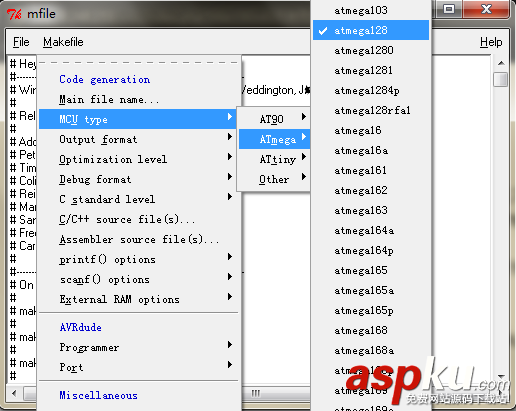Image resolution: width=516 pixels, height=411 pixels.
Task: Select atmega1281 MCU
Action: [371, 70]
